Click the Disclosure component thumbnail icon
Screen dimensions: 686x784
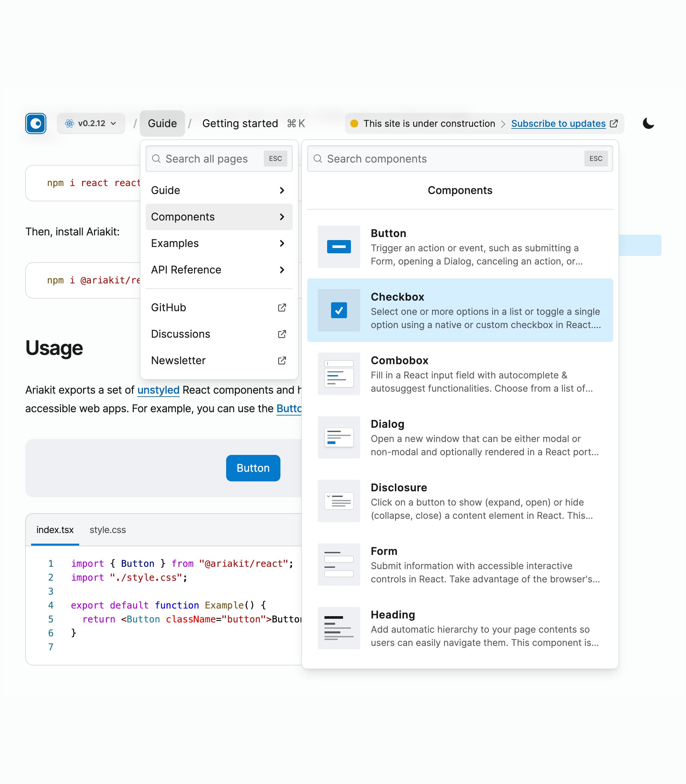point(339,501)
